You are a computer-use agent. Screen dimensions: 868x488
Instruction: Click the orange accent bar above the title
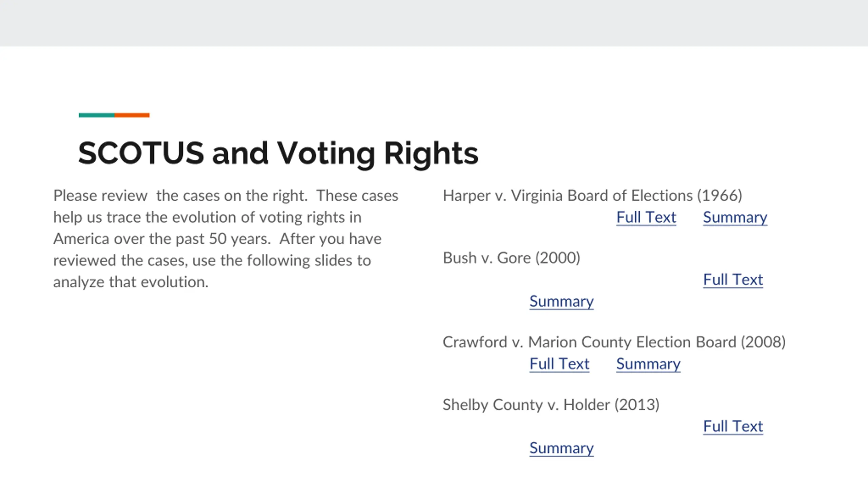132,115
